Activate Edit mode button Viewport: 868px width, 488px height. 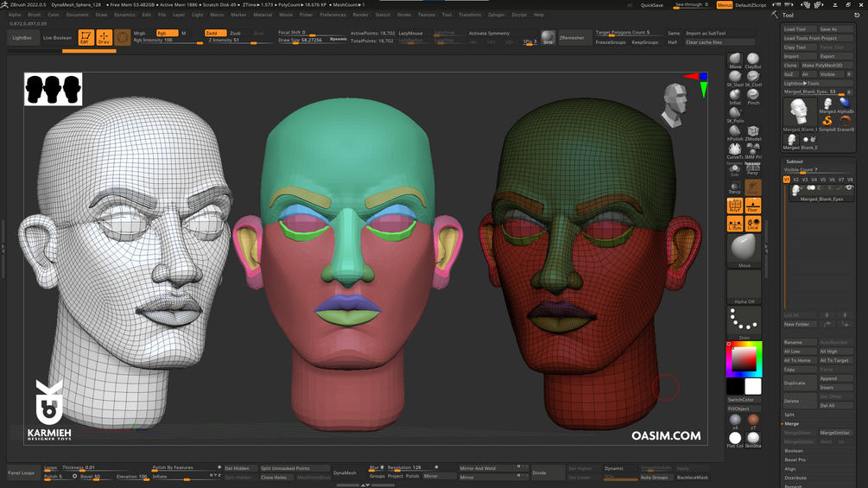86,38
